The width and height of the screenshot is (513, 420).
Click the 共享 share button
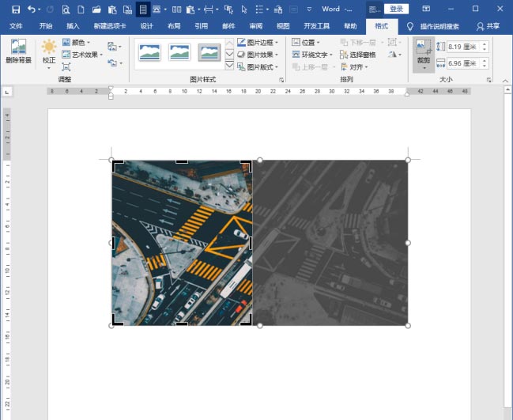[488, 26]
